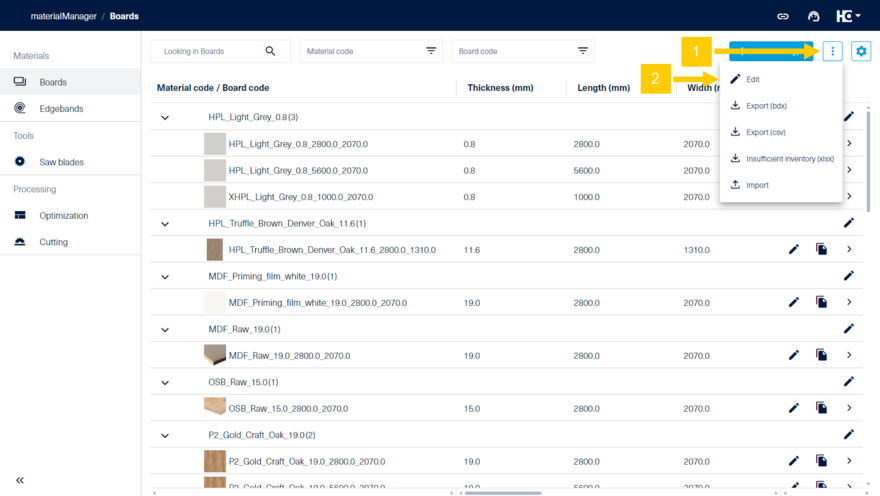Open the support headset icon
Viewport: 880px width, 496px height.
coord(813,16)
